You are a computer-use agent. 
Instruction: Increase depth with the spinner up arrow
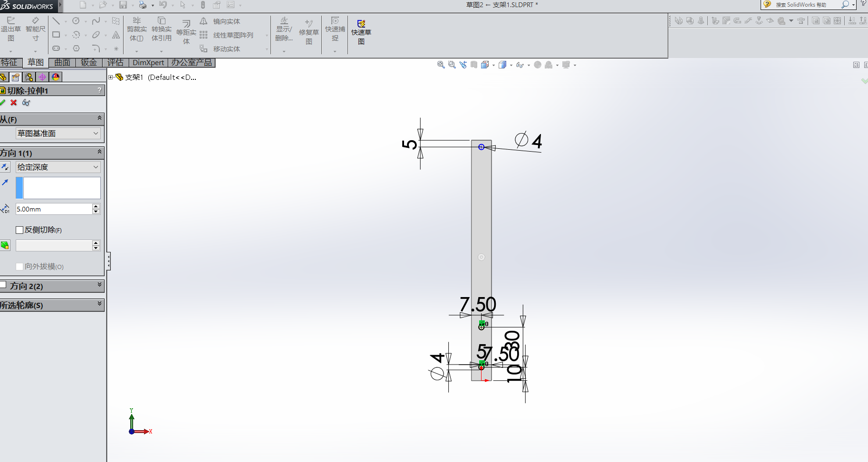pos(96,206)
